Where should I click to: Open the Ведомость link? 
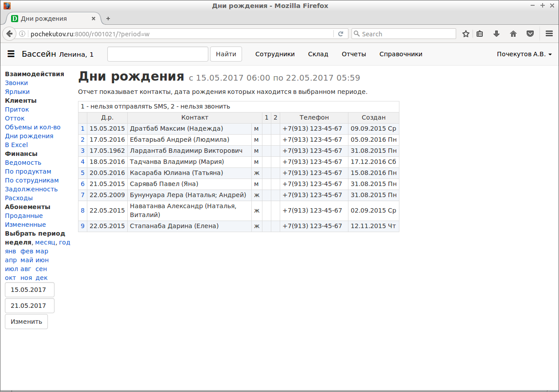23,163
